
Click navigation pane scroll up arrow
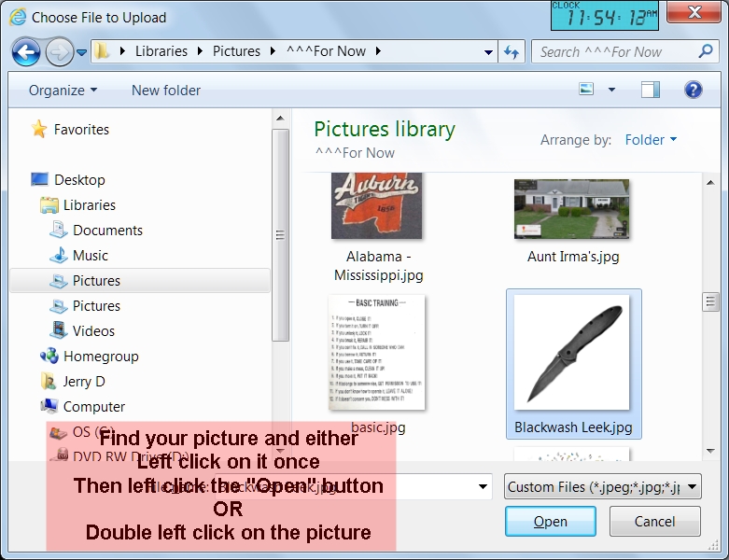pos(280,119)
